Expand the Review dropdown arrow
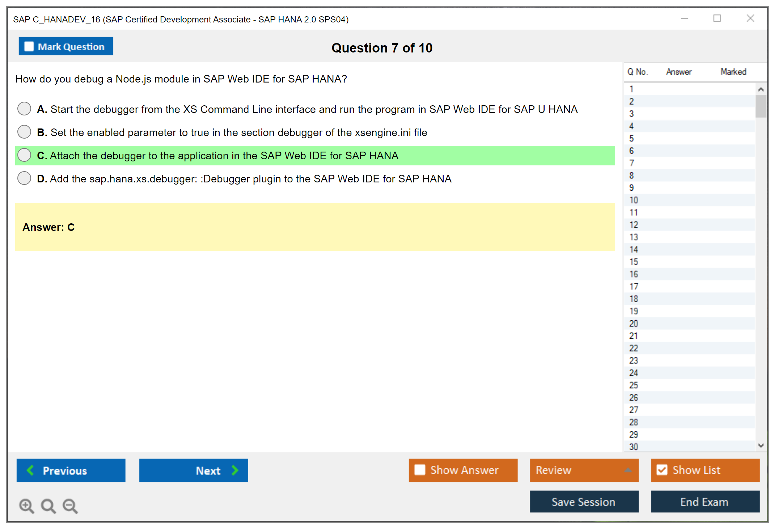This screenshot has height=532, width=778. [628, 470]
